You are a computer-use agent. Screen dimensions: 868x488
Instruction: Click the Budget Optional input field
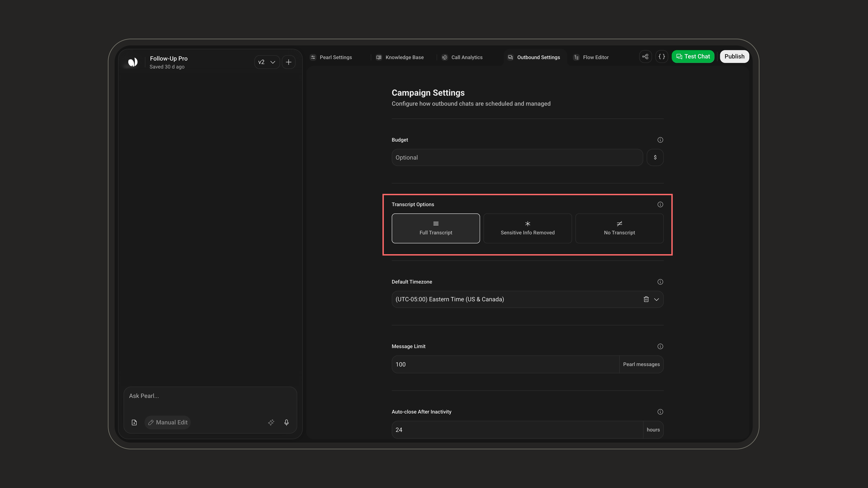(x=517, y=157)
